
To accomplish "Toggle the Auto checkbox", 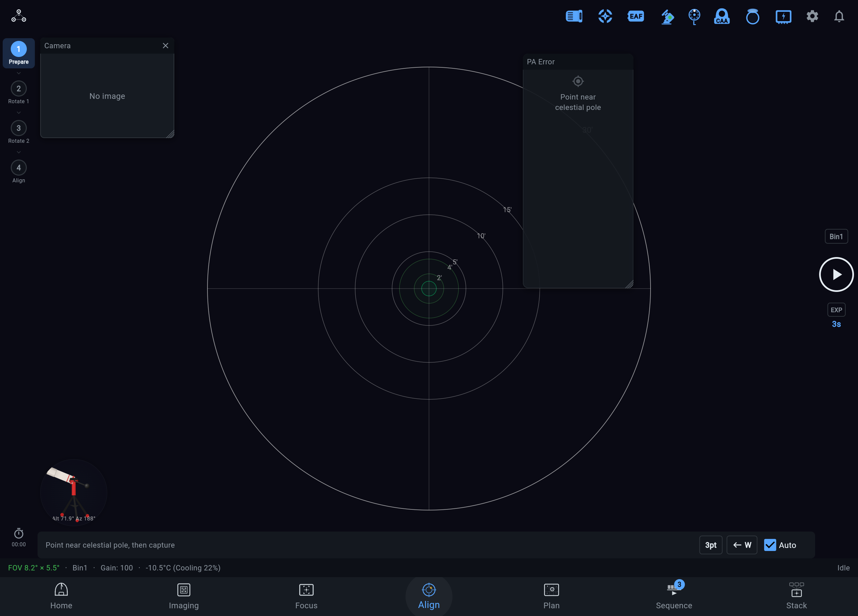I will pos(770,545).
